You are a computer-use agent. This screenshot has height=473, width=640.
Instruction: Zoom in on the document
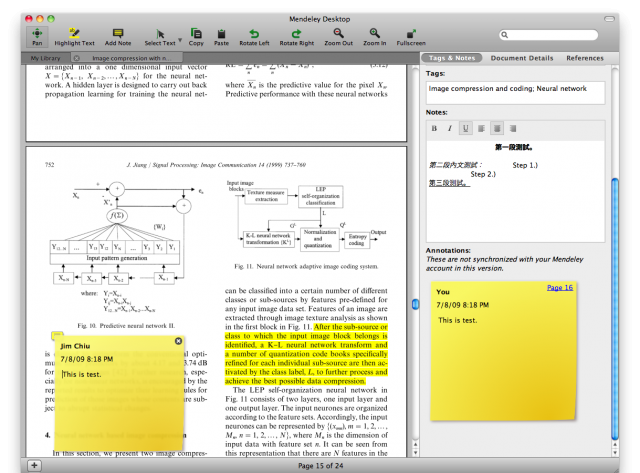coord(375,37)
